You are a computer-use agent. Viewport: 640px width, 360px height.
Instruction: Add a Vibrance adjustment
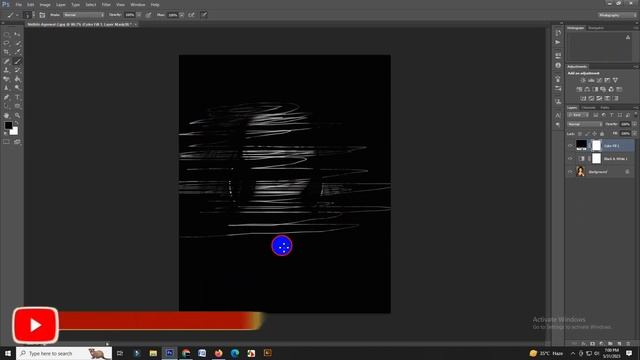[616, 80]
